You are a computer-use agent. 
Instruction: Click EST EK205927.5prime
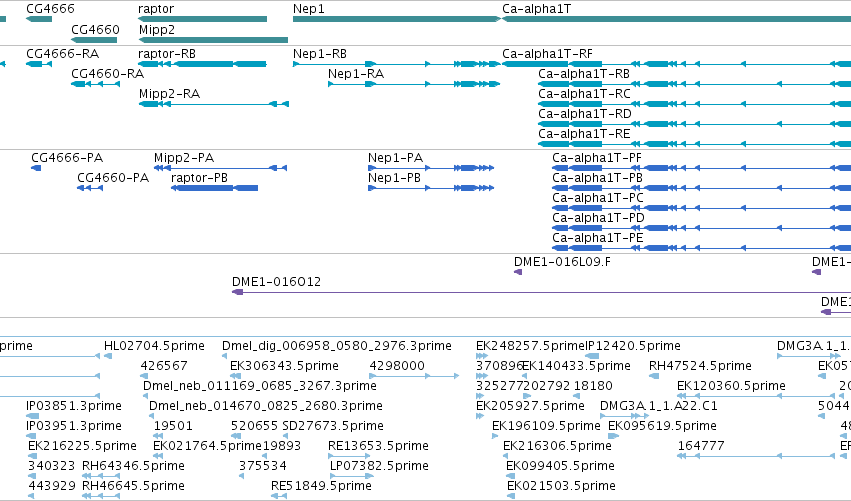(x=480, y=416)
